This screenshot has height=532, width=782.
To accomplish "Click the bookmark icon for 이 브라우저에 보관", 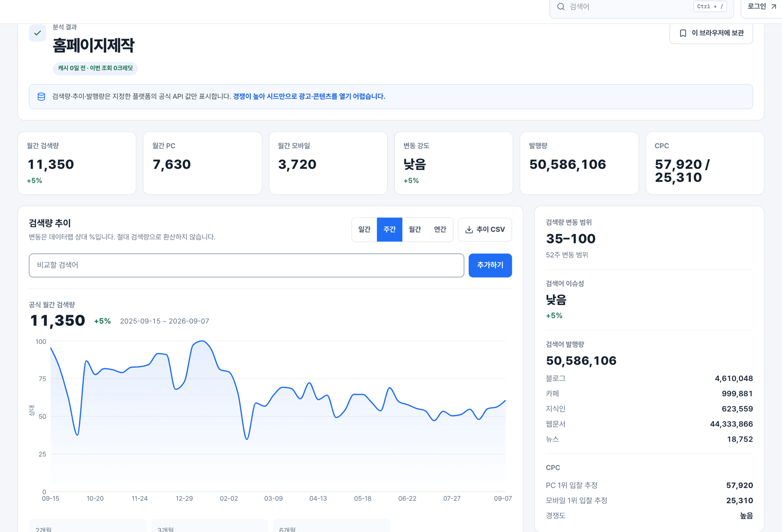I will point(683,33).
